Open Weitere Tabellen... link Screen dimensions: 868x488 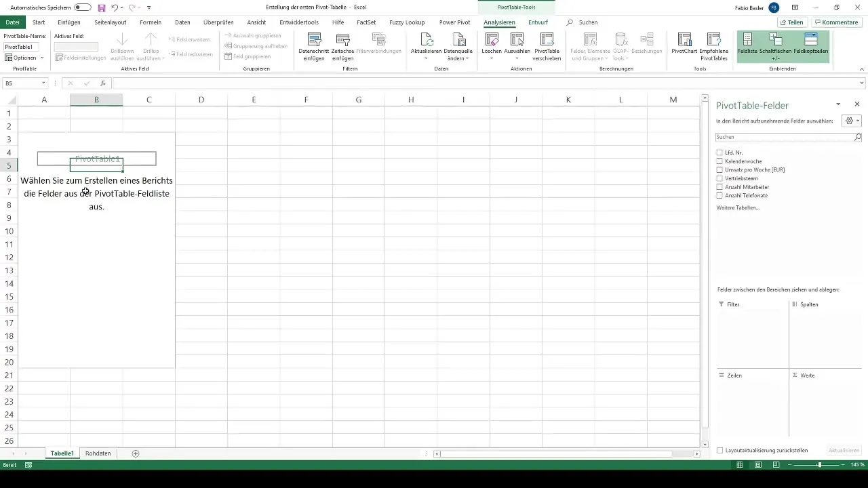coord(738,207)
